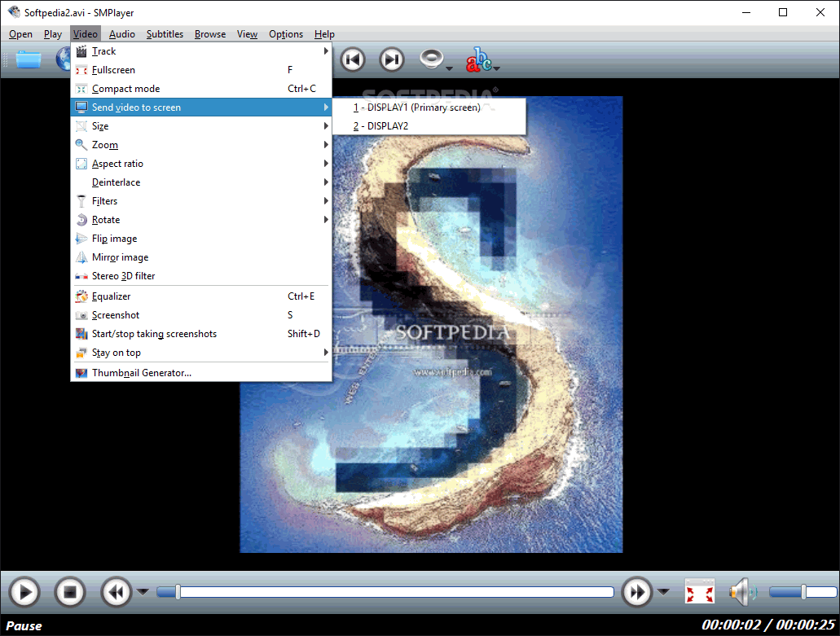
Task: Click the seek bar timeline
Action: pos(385,592)
